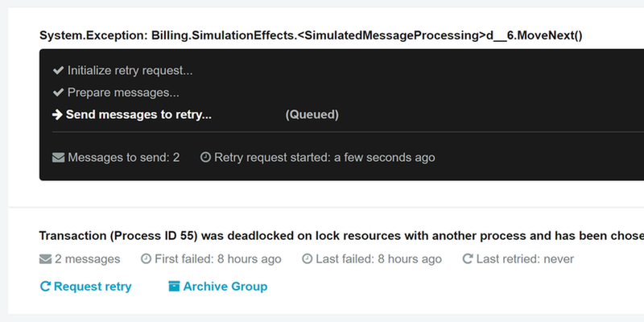
Task: Click the Queued status label
Action: 312,114
